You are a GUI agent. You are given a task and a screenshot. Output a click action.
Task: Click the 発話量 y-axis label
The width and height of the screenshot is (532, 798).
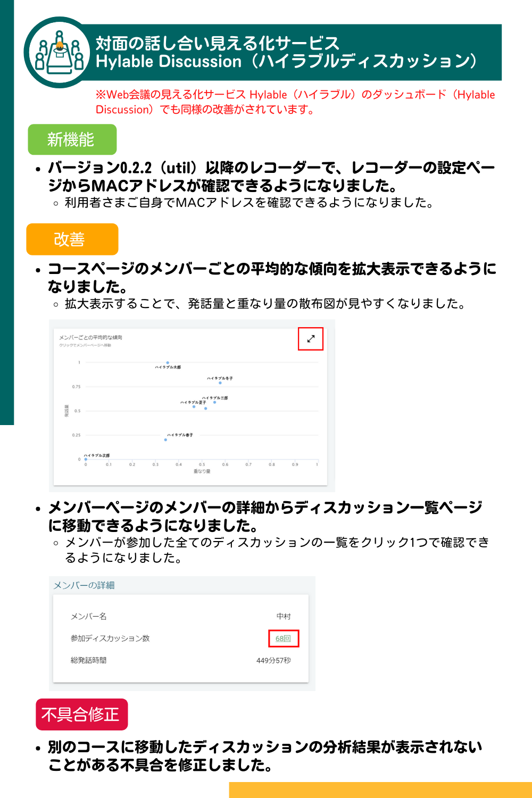tap(66, 411)
